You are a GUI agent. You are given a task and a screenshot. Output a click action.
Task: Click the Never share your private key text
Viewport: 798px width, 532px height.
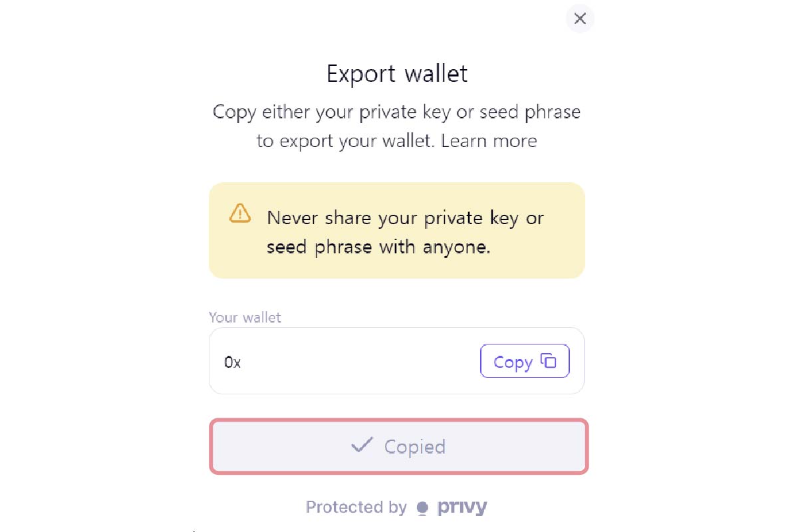(405, 218)
